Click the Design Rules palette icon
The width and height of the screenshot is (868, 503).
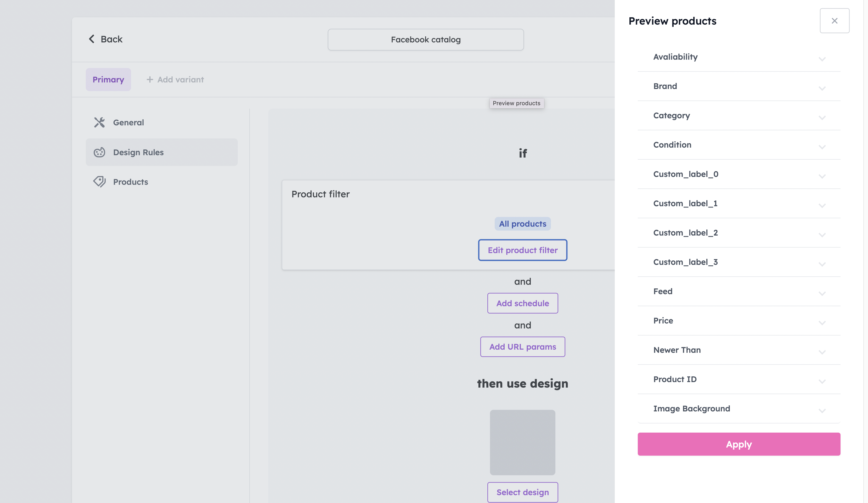click(x=99, y=152)
